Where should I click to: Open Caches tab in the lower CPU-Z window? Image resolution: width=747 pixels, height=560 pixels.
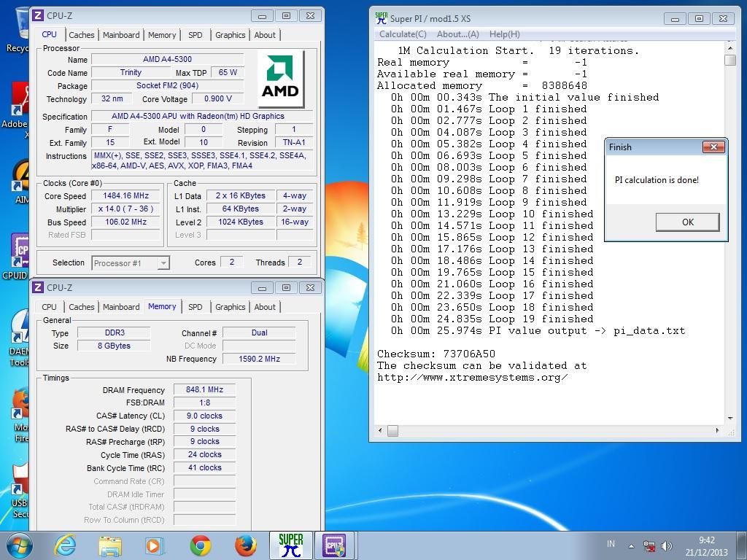pyautogui.click(x=82, y=307)
